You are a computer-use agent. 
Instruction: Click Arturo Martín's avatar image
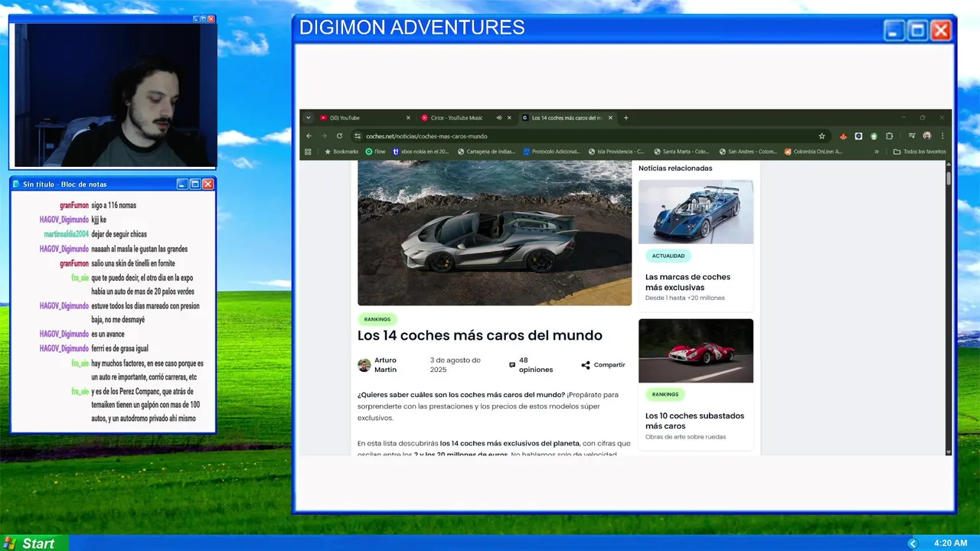coord(364,365)
